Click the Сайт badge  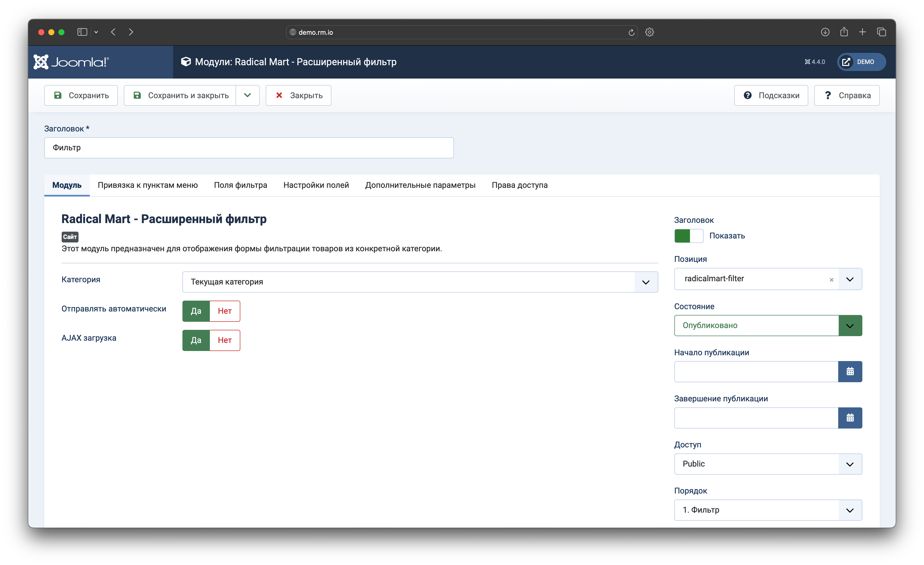[70, 237]
